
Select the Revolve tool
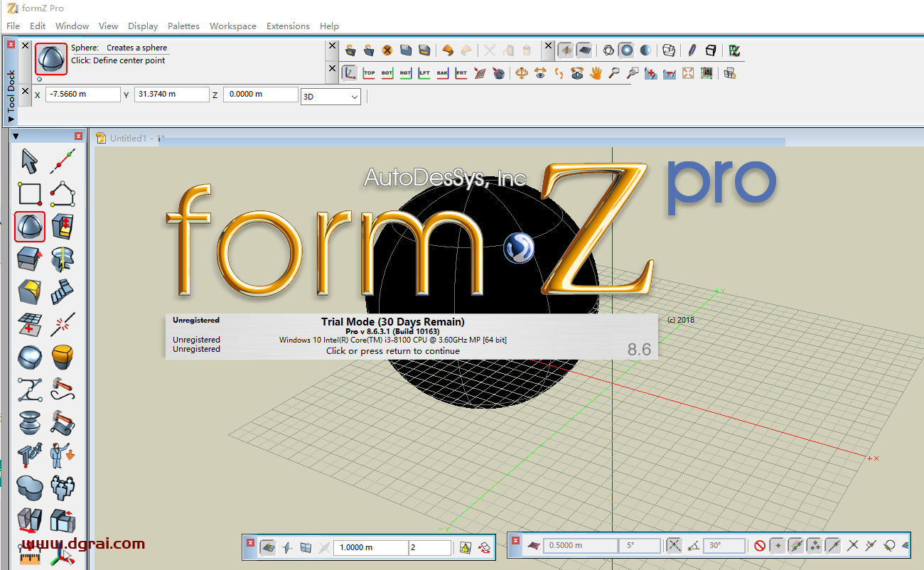(63, 259)
